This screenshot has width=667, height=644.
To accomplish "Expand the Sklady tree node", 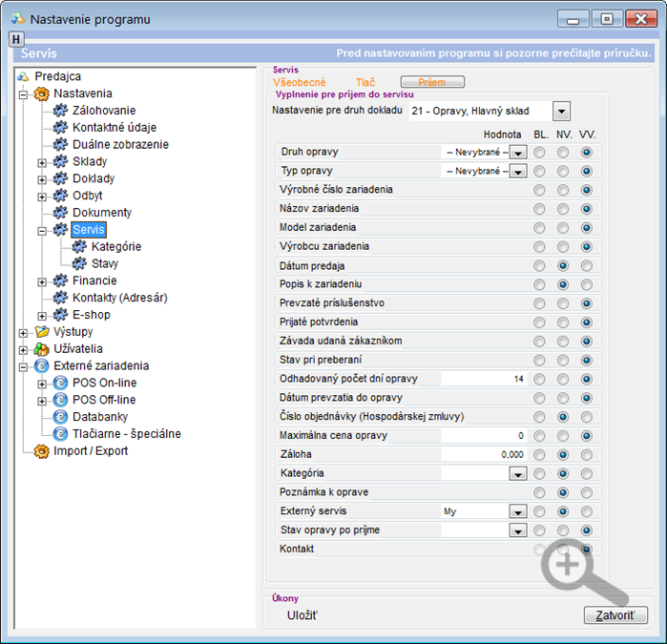I will (42, 162).
